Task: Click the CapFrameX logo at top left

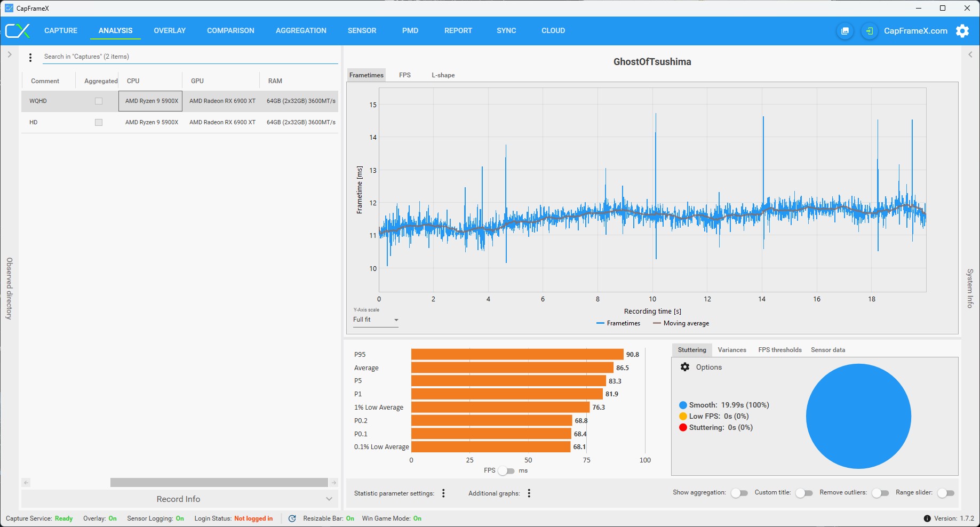Action: click(x=18, y=31)
